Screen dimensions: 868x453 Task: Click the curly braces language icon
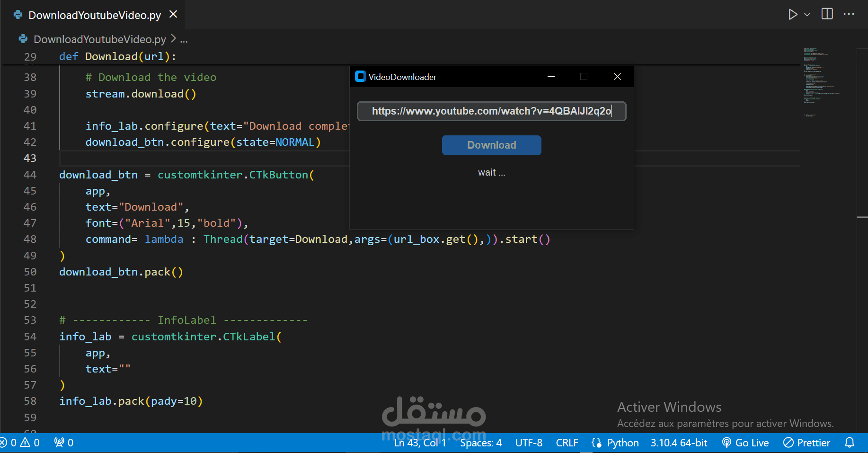(596, 443)
